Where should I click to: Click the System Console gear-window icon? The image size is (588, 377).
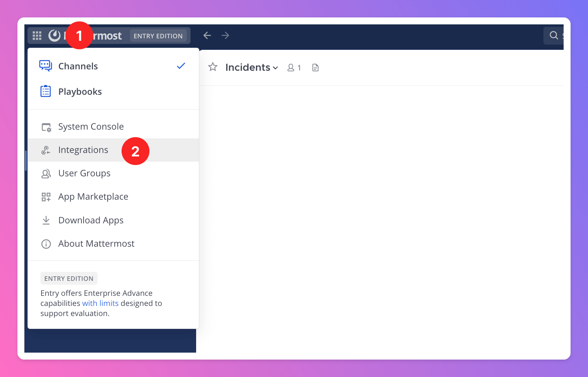[x=46, y=127]
